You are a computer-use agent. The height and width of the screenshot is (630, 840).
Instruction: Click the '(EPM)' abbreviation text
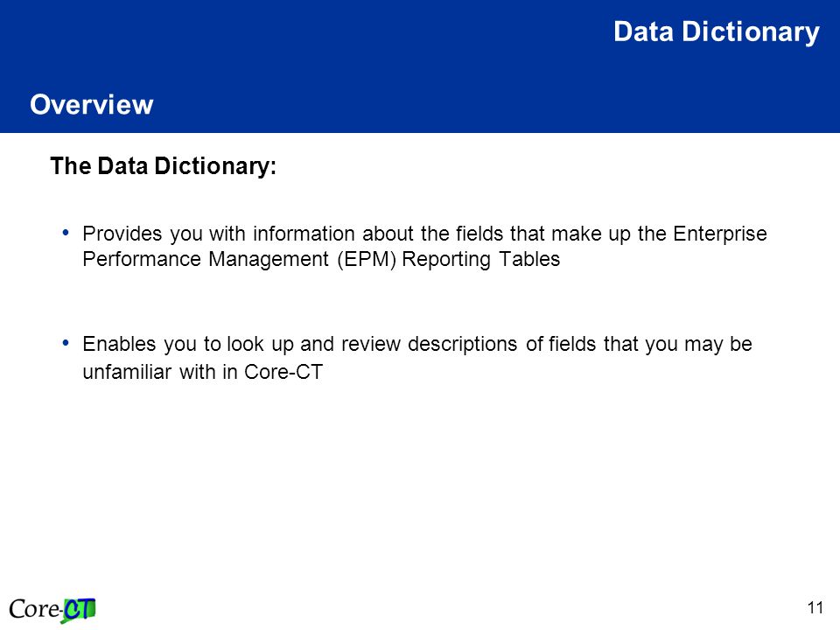367,259
